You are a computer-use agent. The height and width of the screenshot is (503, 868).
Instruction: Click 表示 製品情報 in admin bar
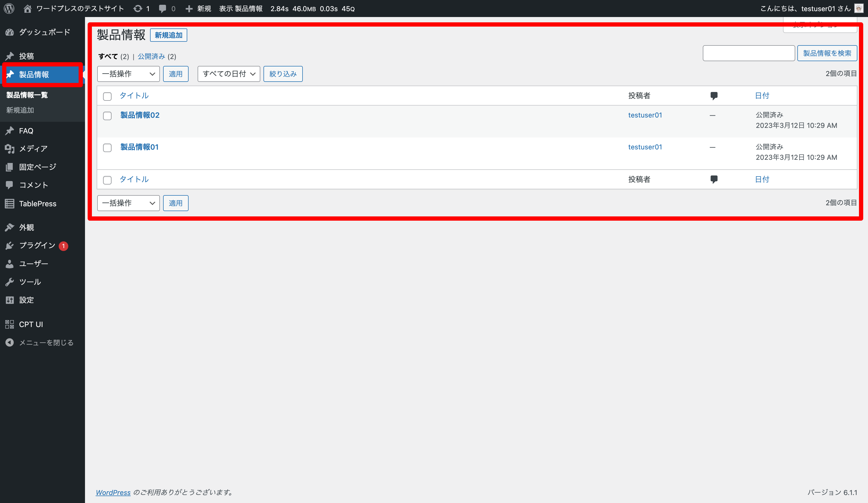(x=241, y=9)
